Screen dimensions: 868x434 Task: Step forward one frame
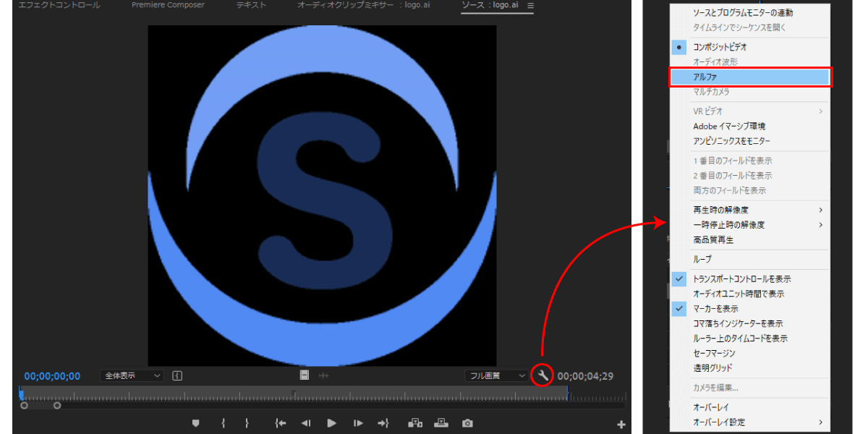358,423
